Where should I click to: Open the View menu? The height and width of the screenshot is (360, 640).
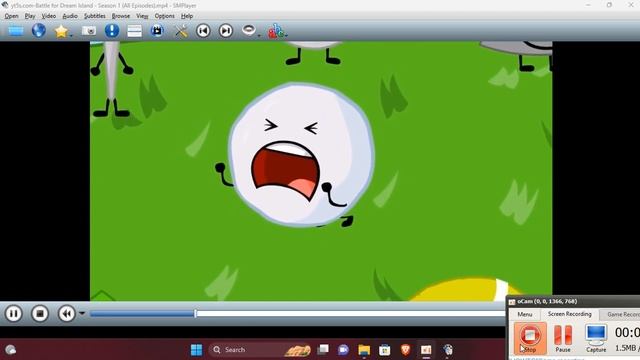coord(142,16)
